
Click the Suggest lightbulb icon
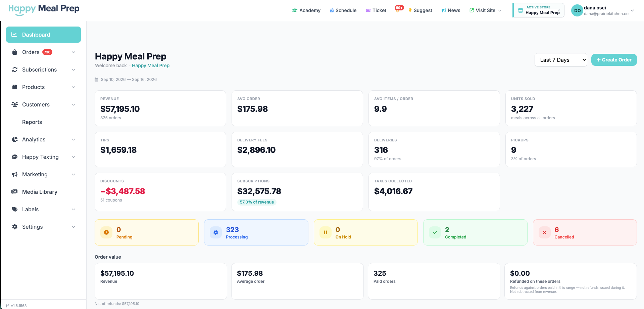point(410,10)
